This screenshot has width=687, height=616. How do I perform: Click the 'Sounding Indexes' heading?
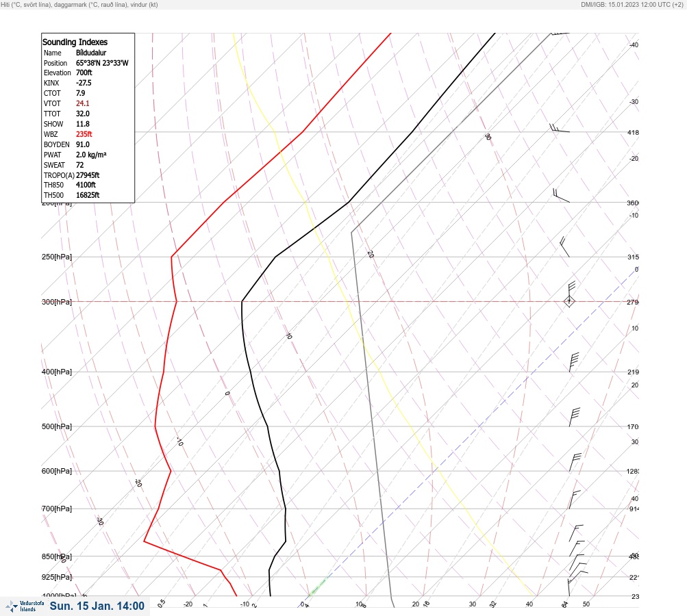click(x=75, y=42)
